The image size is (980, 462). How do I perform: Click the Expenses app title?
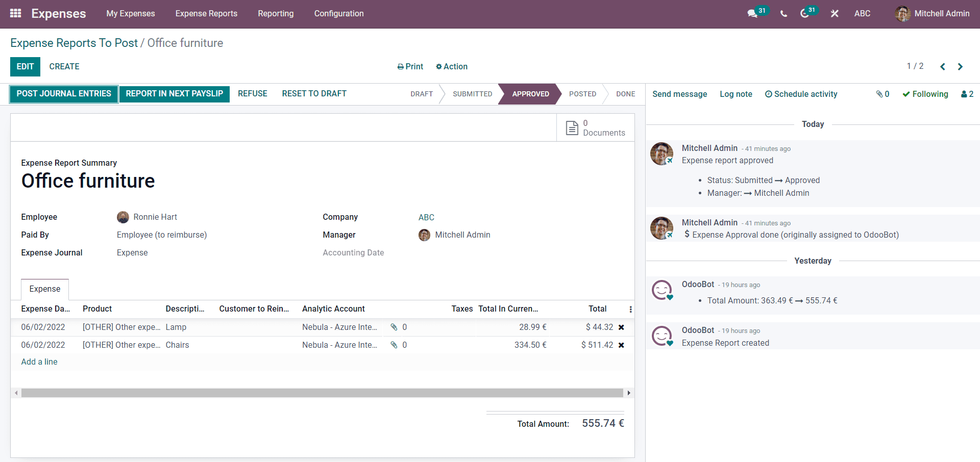59,14
